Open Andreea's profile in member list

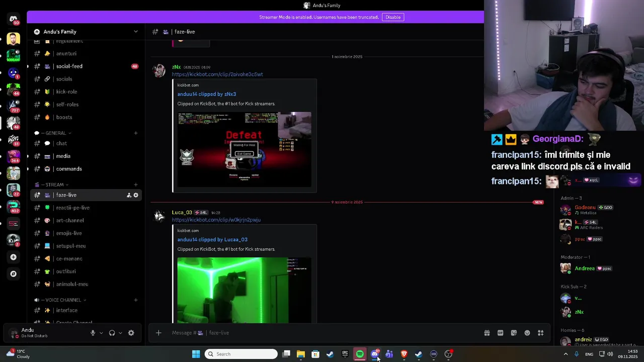coord(585,268)
